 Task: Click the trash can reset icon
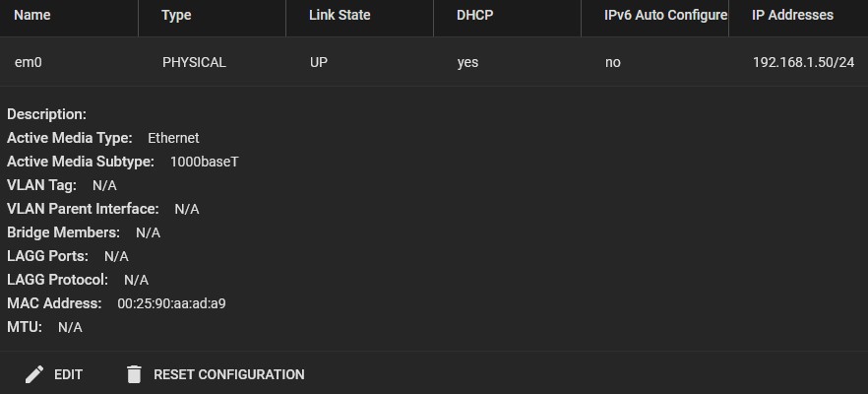click(134, 374)
